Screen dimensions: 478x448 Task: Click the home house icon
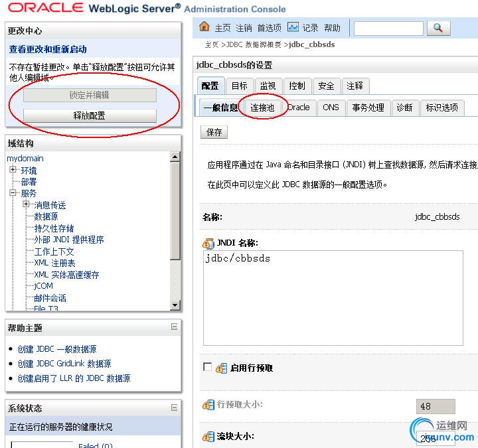[x=204, y=27]
